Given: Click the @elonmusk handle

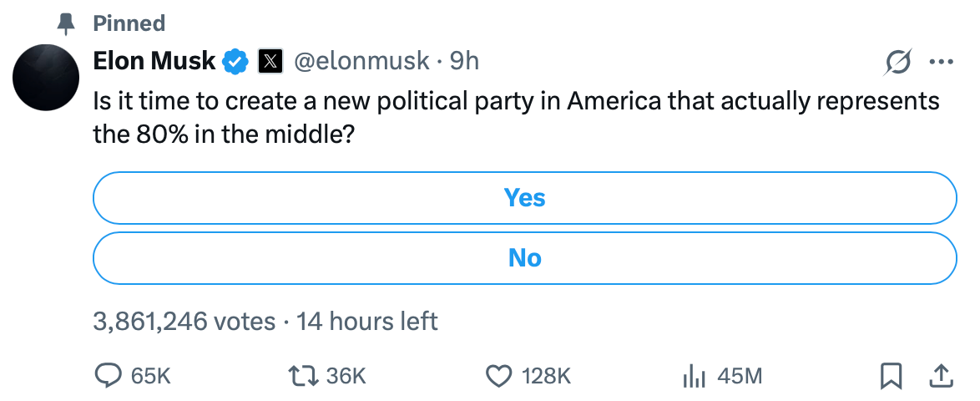Looking at the screenshot, I should click(x=362, y=61).
